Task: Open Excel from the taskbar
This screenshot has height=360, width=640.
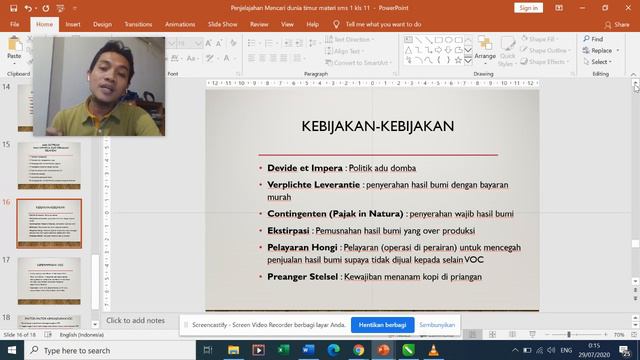Action: [283, 350]
